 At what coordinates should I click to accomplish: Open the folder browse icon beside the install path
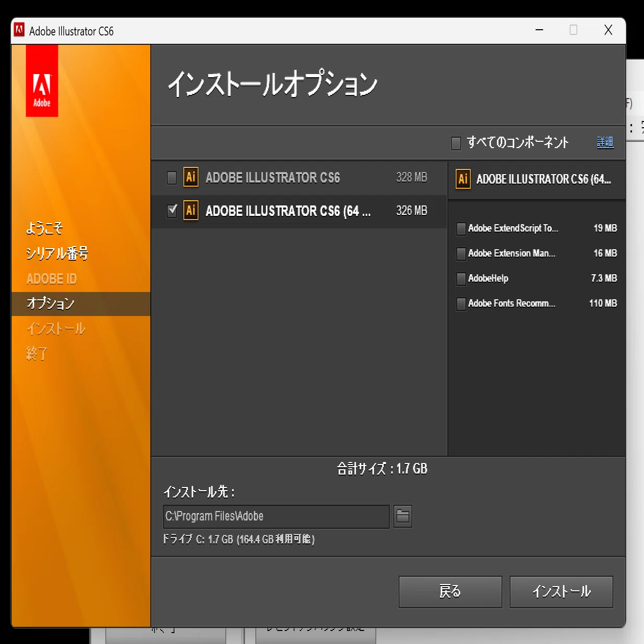[403, 516]
